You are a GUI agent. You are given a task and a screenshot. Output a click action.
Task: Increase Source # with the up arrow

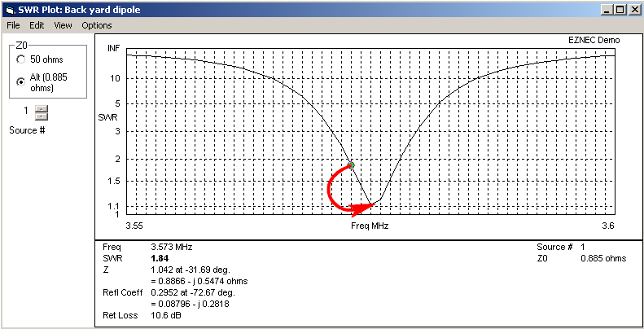(42, 107)
